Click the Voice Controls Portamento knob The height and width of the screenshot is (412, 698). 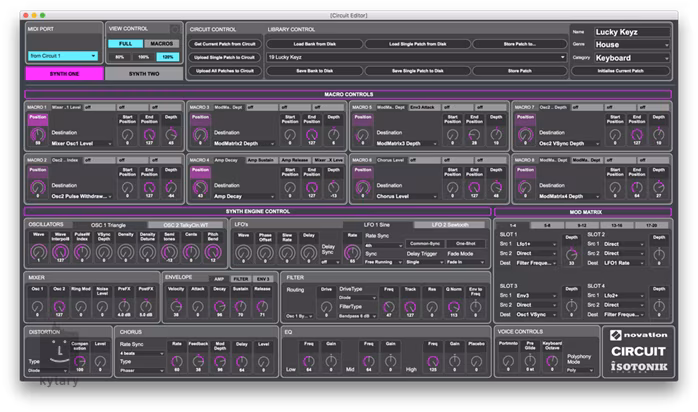(508, 361)
